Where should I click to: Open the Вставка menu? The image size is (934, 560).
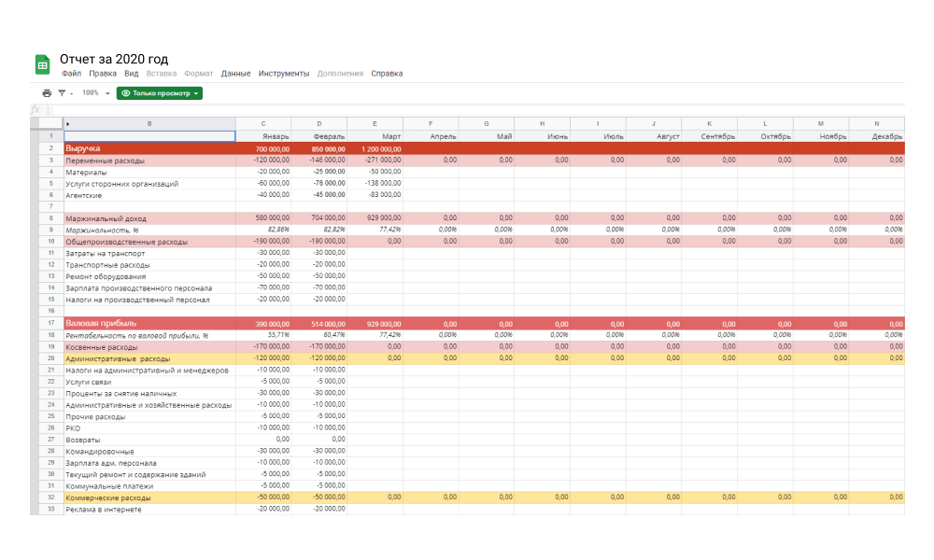pyautogui.click(x=161, y=73)
